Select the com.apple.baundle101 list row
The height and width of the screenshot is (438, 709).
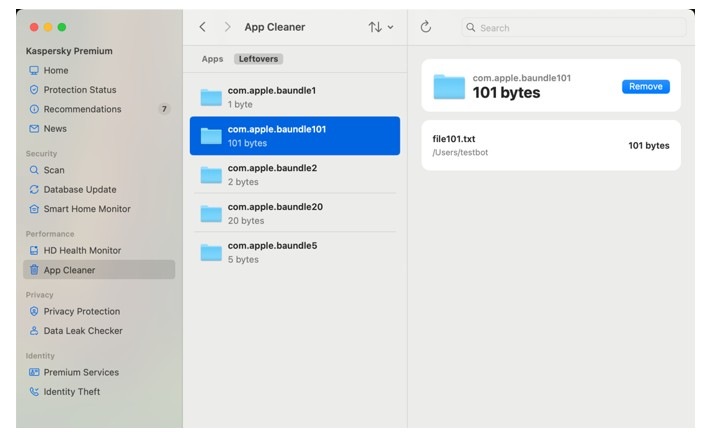(295, 136)
